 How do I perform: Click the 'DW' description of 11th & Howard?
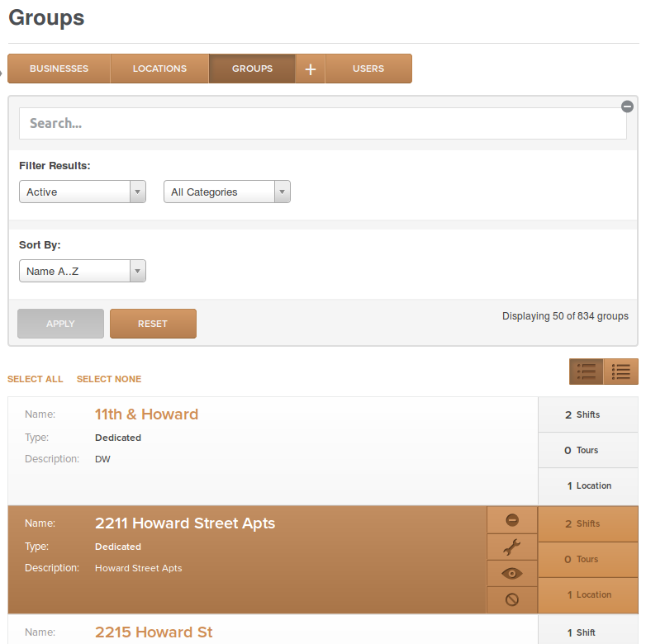point(102,459)
